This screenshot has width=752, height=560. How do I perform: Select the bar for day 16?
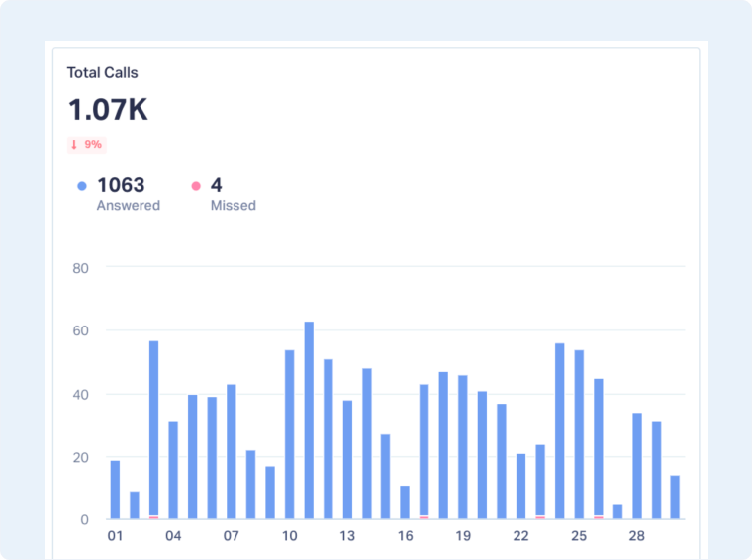pos(405,503)
